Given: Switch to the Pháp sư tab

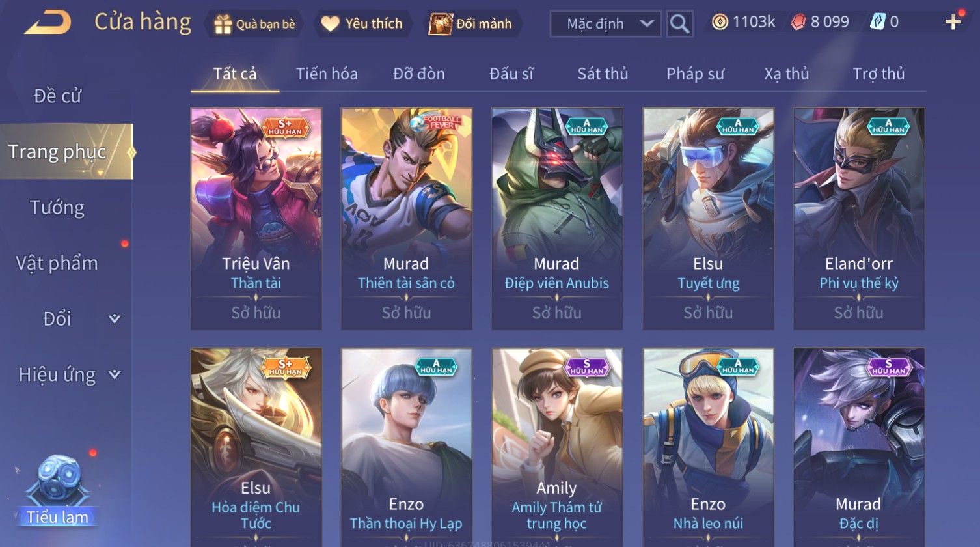Looking at the screenshot, I should pos(695,74).
